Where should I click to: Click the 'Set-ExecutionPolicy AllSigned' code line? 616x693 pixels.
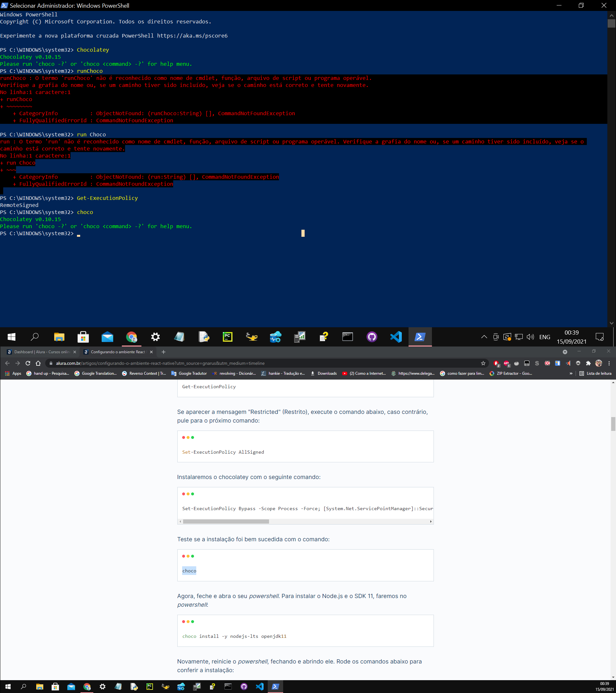tap(223, 452)
